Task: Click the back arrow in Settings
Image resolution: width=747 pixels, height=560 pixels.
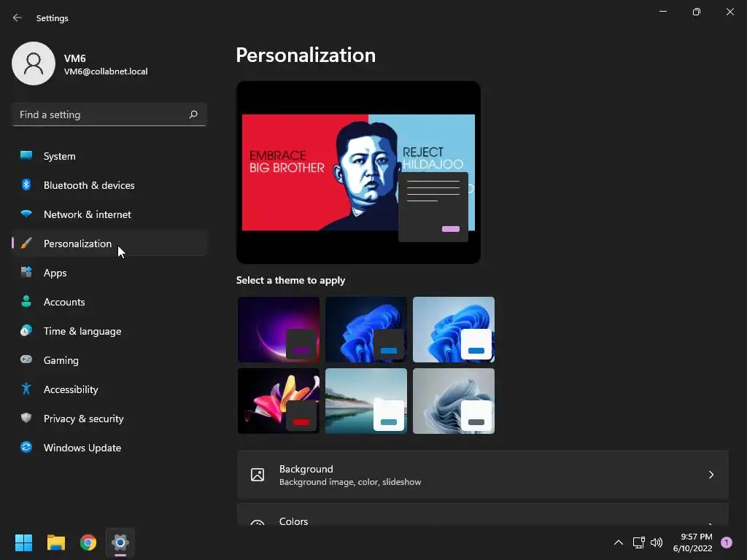Action: tap(18, 17)
